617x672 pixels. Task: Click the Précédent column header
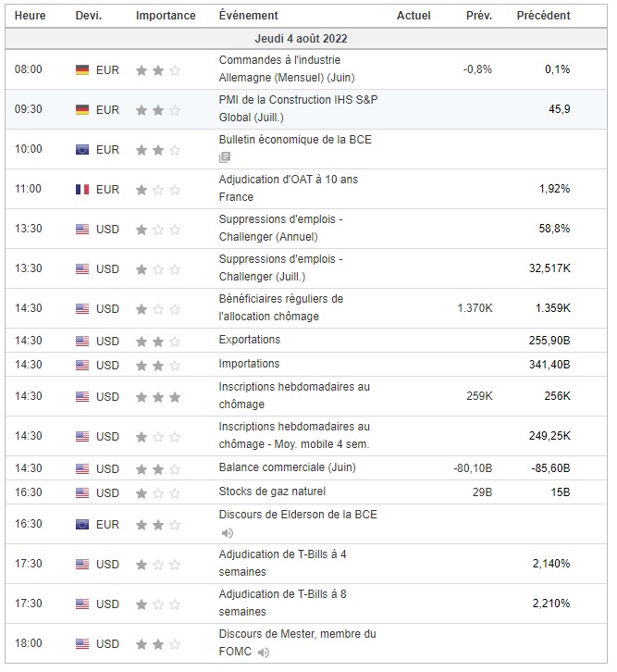[543, 16]
